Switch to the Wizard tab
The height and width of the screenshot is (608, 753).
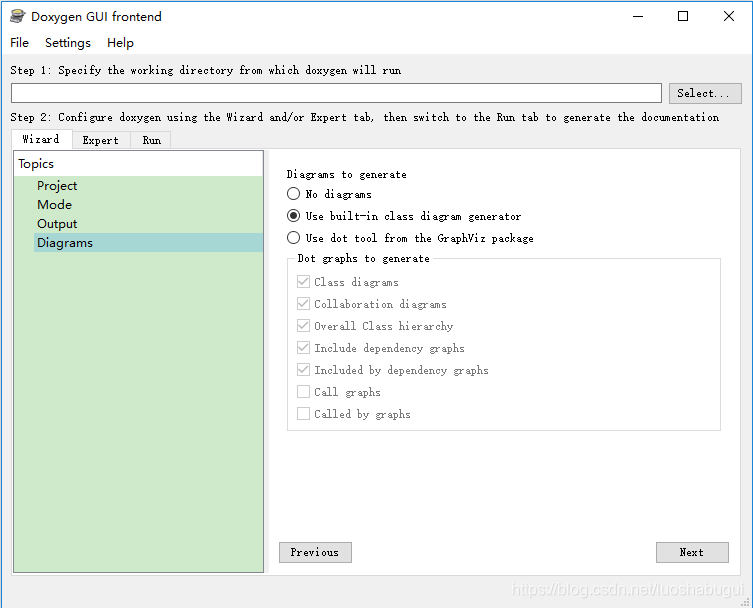[41, 139]
